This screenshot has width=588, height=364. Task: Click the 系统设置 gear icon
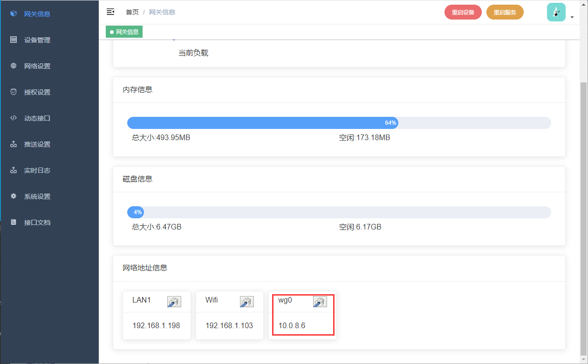[x=14, y=196]
